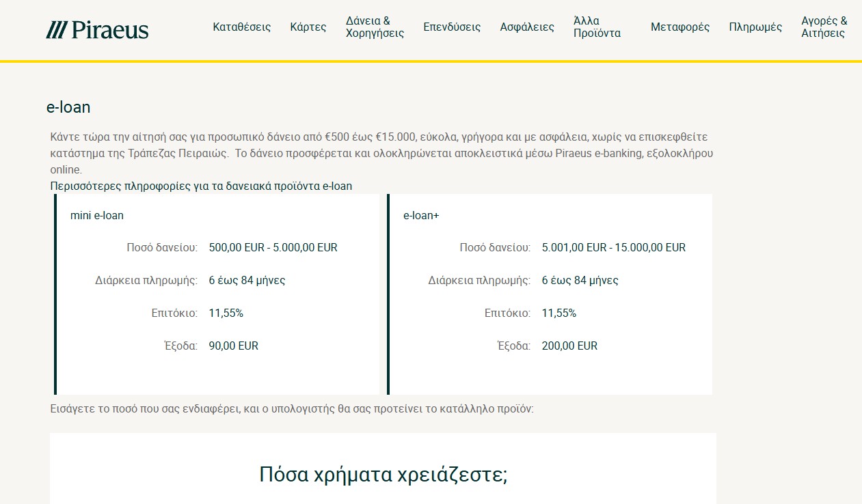The image size is (862, 504).
Task: Select Δάνεια & Χορηγήσεις in navigation
Action: (x=375, y=27)
